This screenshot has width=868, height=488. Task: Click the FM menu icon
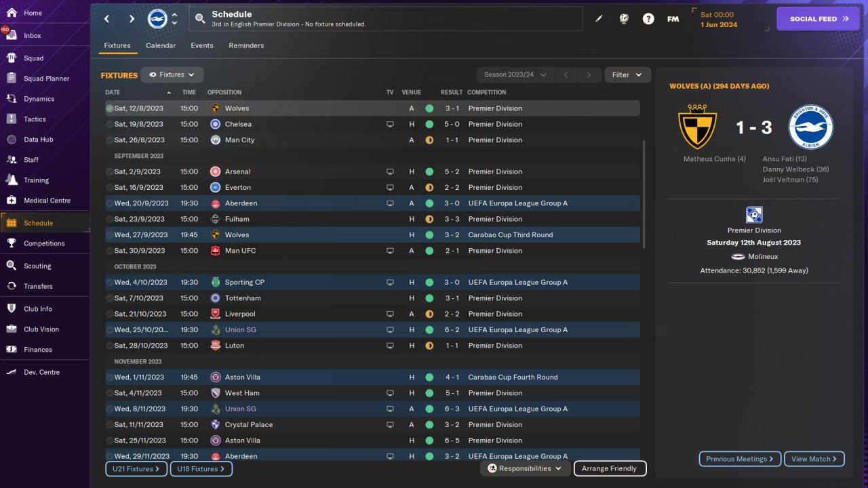(x=673, y=19)
